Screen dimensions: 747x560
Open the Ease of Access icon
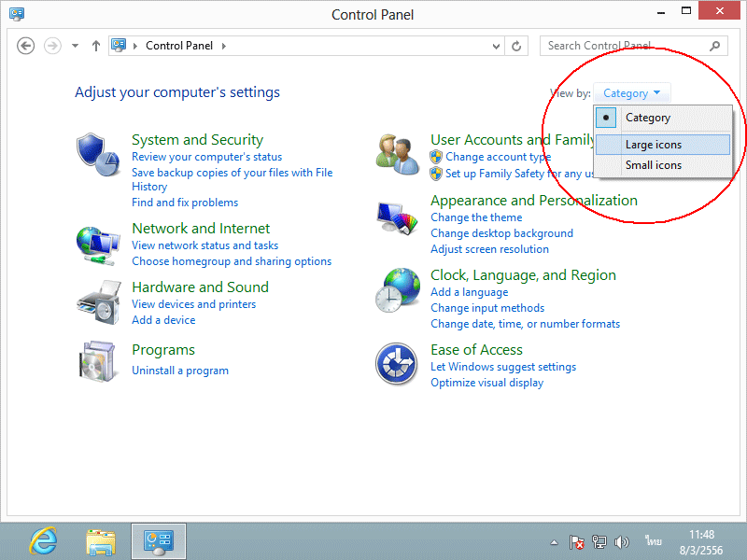pos(396,364)
